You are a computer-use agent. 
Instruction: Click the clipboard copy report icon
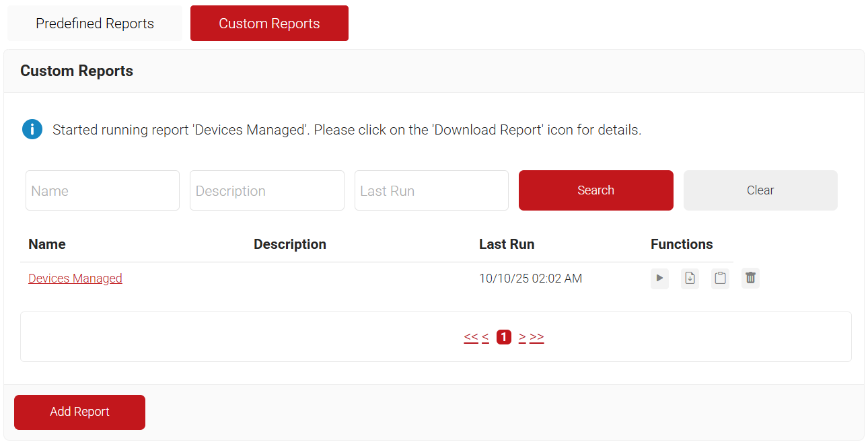(720, 279)
